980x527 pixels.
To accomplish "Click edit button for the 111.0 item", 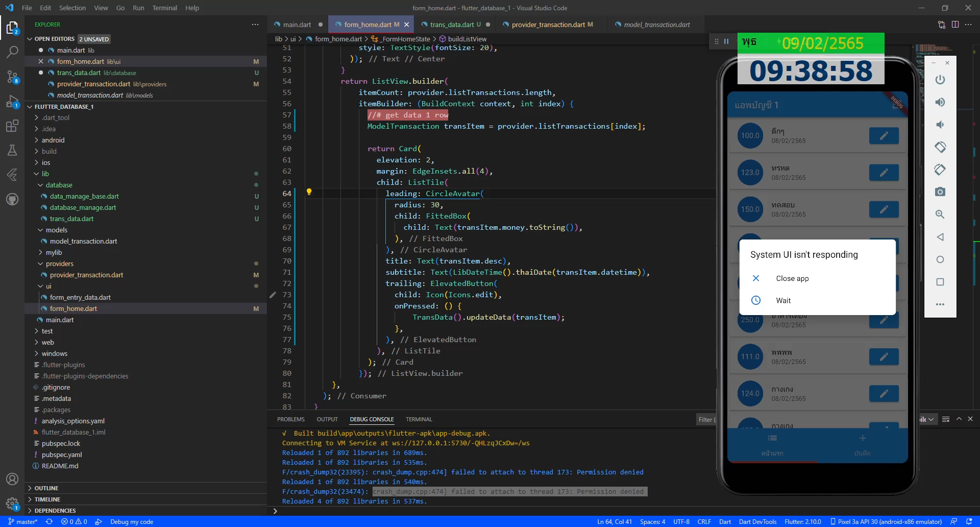I will click(884, 357).
